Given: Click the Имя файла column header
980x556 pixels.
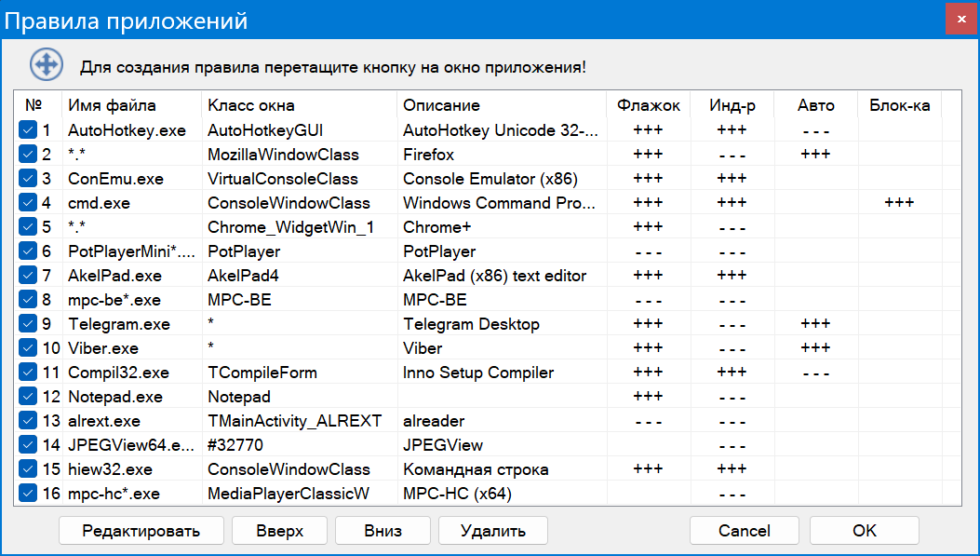Looking at the screenshot, I should [132, 105].
